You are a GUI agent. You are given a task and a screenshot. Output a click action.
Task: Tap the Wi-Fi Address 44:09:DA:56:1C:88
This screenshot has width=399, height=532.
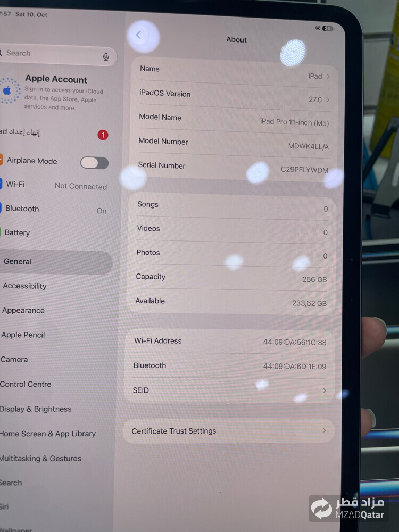coord(295,342)
